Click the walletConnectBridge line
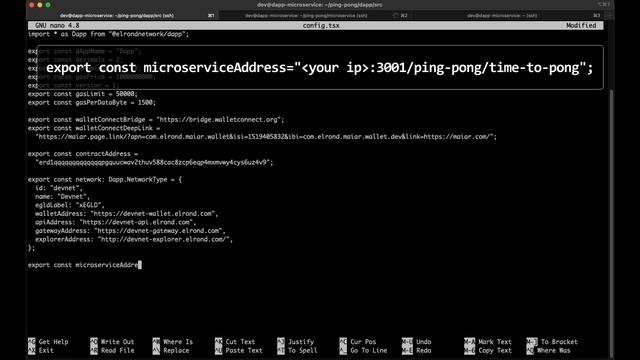Viewport: 640px width, 360px height. pos(156,120)
